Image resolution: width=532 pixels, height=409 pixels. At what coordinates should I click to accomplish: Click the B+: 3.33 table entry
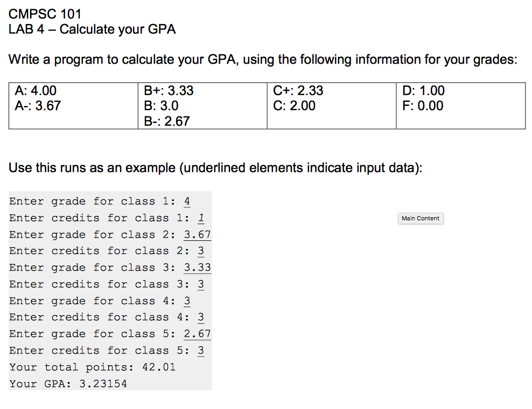[x=169, y=91]
